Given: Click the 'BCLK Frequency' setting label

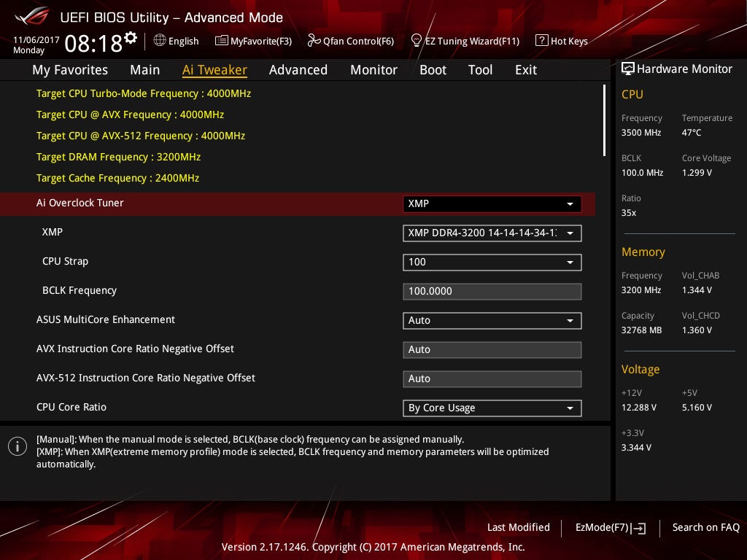Looking at the screenshot, I should point(79,290).
